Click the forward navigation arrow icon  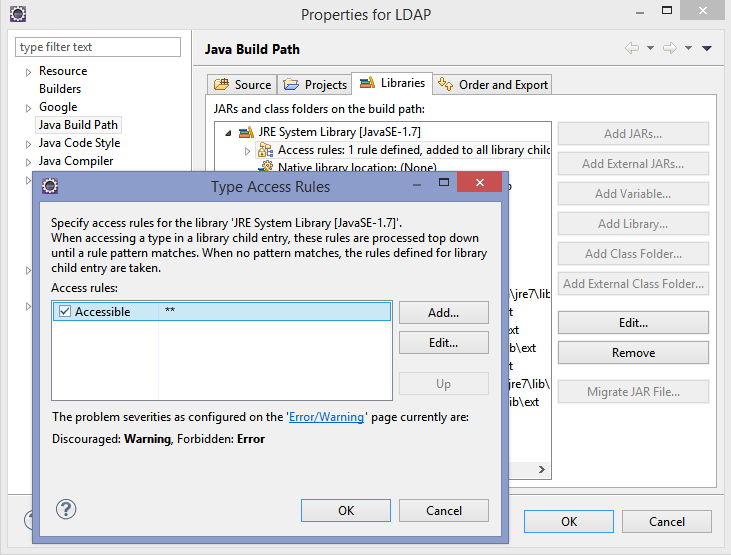(670, 48)
